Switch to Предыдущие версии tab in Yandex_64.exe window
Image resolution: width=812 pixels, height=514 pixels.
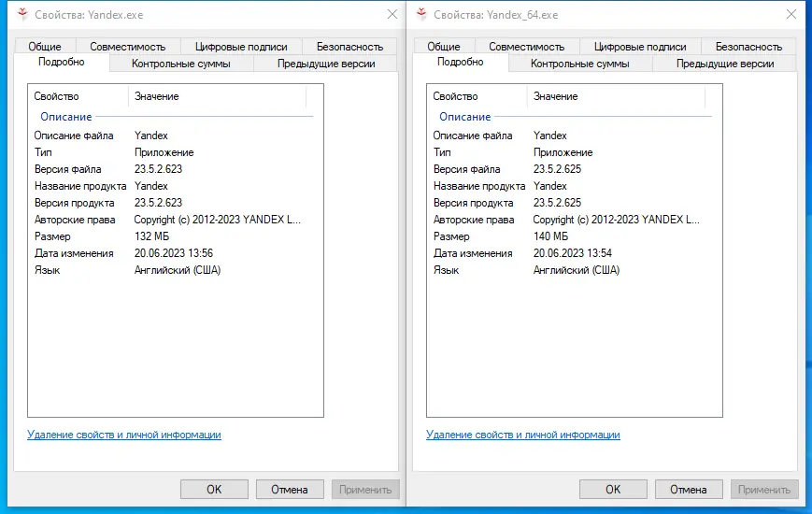pyautogui.click(x=725, y=64)
